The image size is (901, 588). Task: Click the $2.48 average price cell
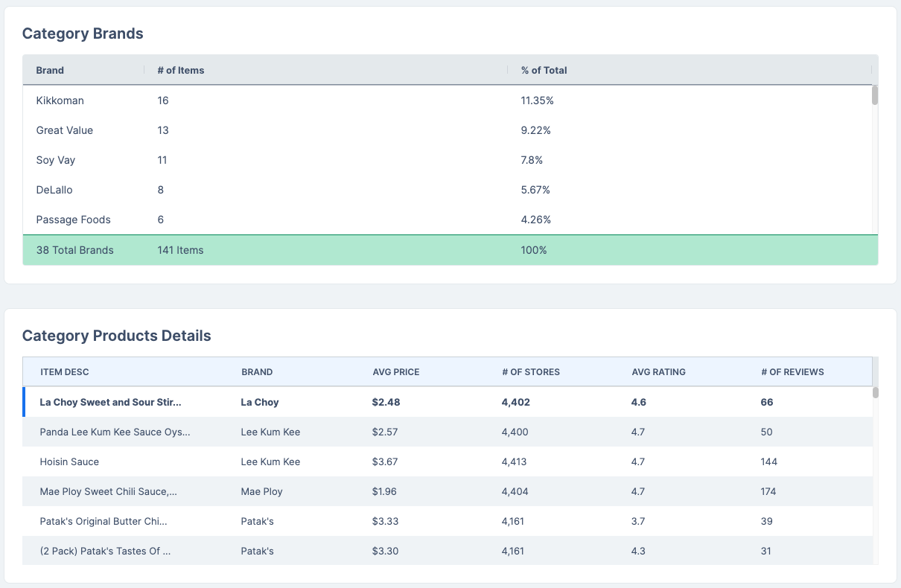click(386, 402)
